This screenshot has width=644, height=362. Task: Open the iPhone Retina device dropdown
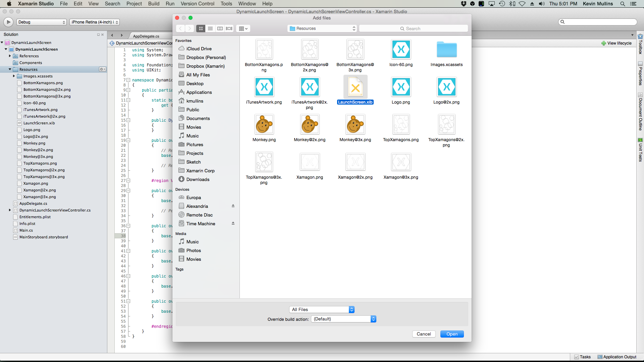[94, 22]
